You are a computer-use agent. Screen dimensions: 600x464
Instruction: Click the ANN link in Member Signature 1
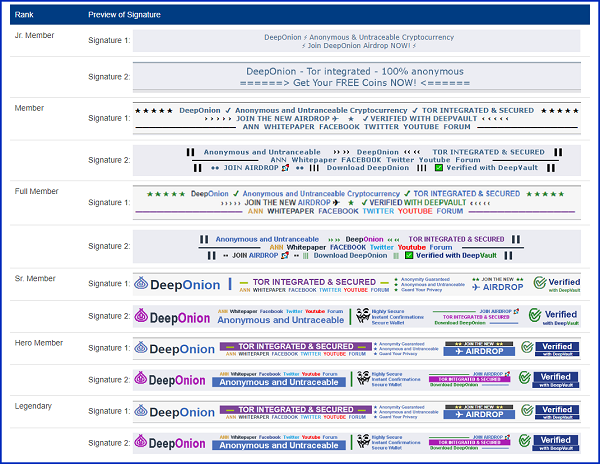[x=251, y=127]
